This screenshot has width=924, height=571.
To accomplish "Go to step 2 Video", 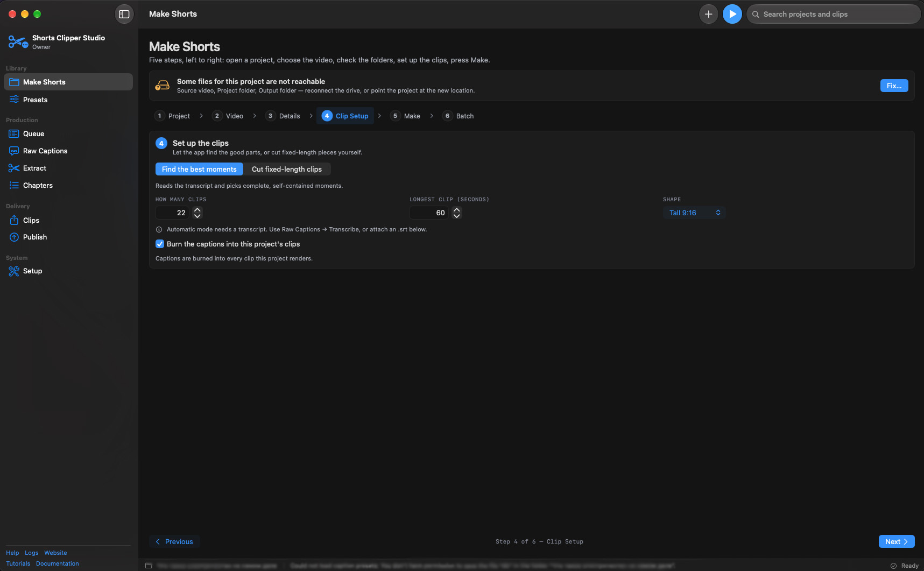I will (228, 116).
